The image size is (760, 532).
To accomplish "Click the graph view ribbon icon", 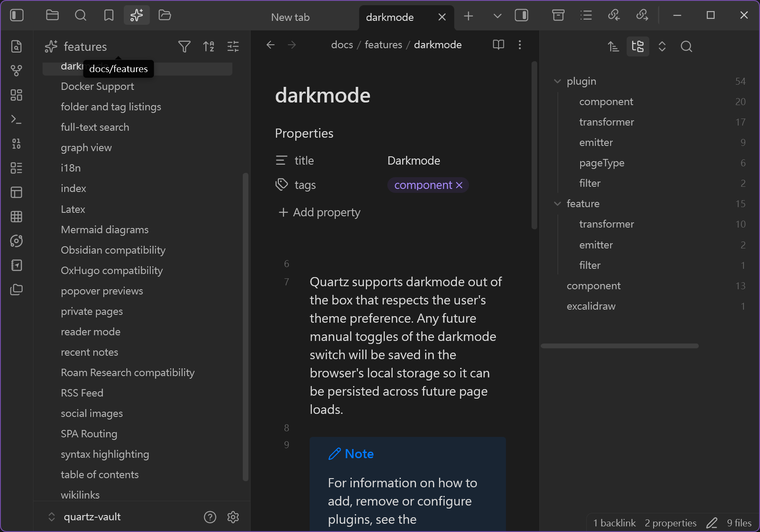I will point(17,70).
